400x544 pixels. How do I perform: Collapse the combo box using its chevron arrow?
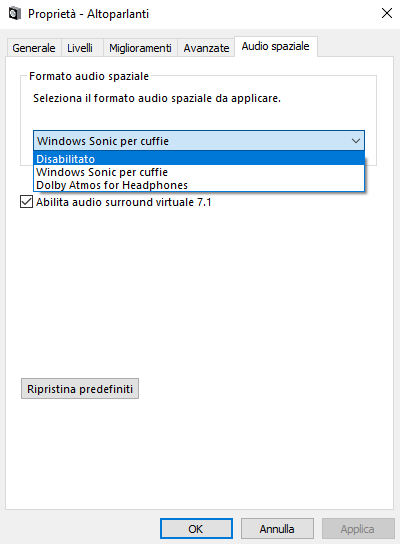click(356, 141)
